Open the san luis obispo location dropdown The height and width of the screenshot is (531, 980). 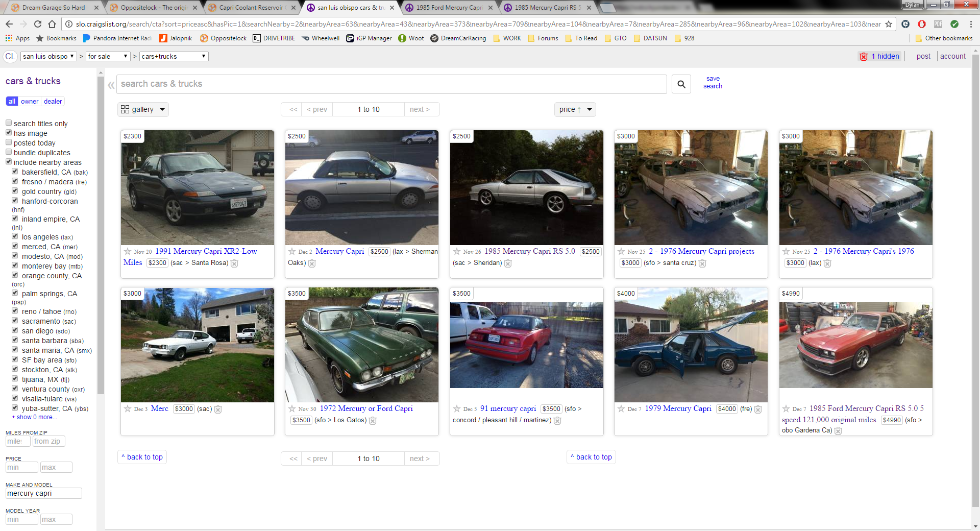pyautogui.click(x=48, y=56)
